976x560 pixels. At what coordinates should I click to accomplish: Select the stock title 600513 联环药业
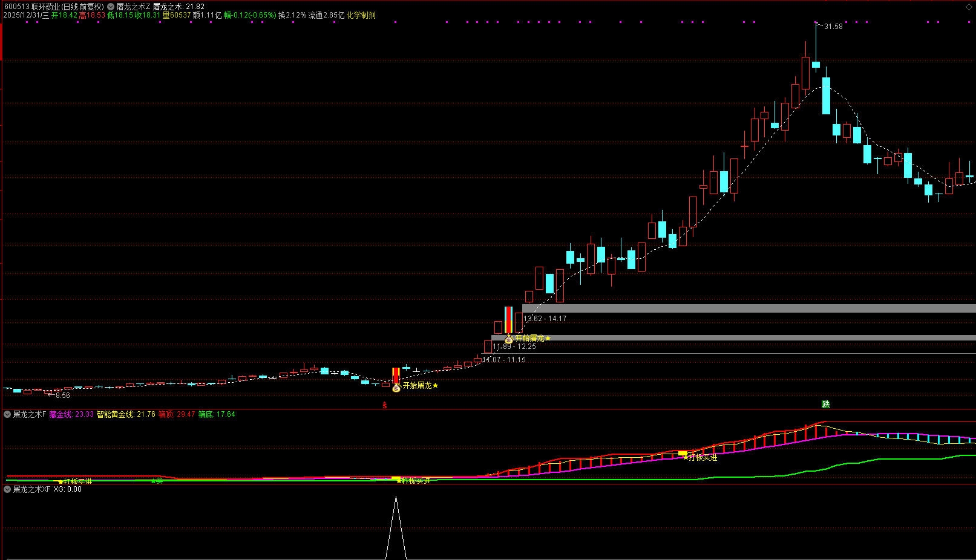point(53,7)
